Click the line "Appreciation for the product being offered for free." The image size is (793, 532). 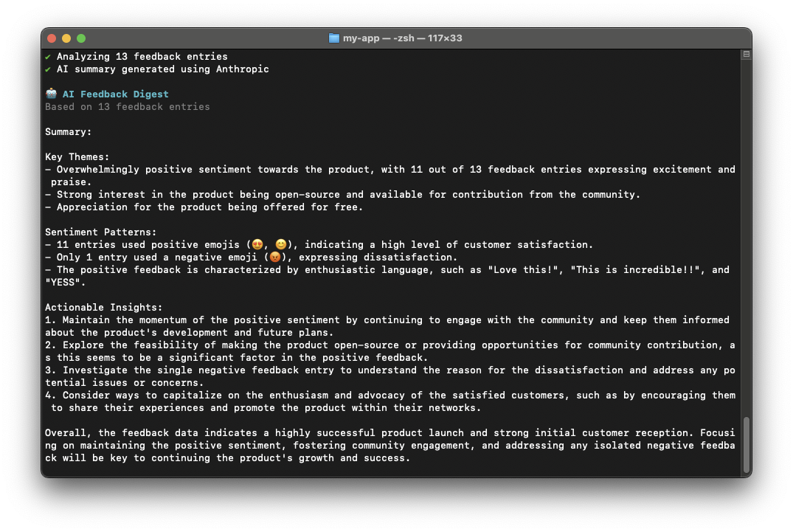(204, 207)
